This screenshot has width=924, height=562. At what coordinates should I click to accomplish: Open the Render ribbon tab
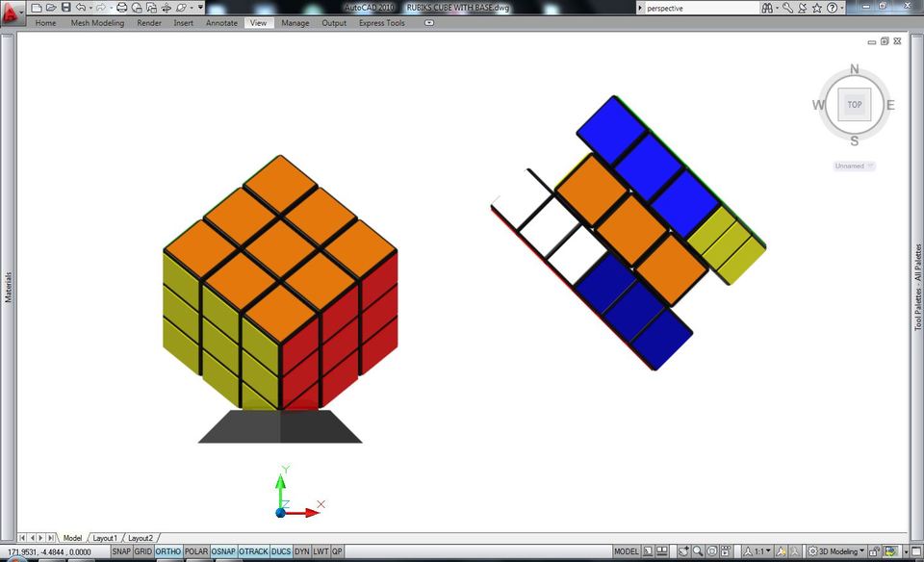point(149,23)
